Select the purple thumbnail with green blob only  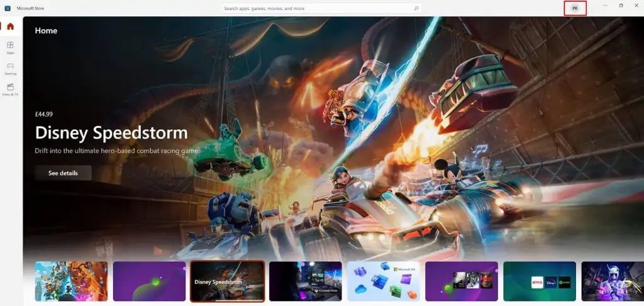(149, 281)
